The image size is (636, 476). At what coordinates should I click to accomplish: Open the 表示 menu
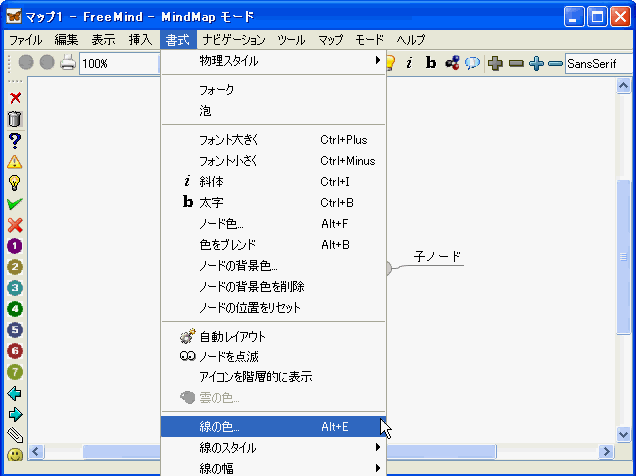tap(103, 40)
